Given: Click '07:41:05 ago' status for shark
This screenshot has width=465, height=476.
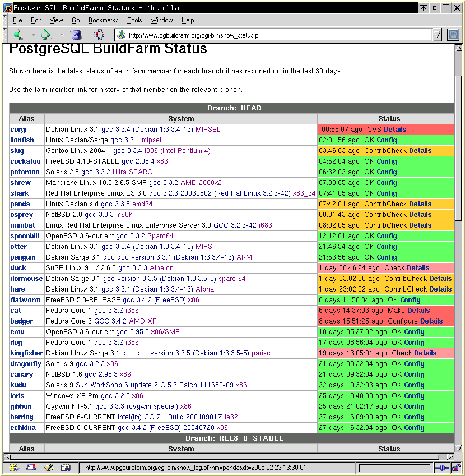Looking at the screenshot, I should (x=339, y=193).
